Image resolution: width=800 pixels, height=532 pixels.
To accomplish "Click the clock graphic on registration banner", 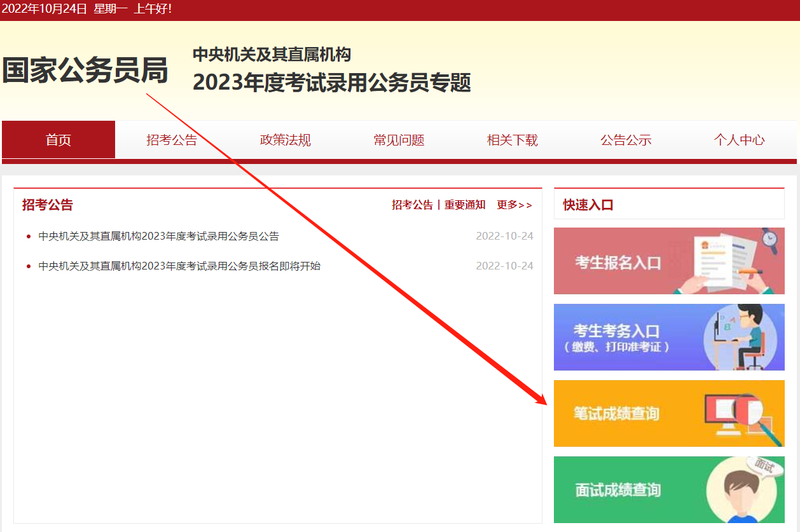I will [769, 241].
